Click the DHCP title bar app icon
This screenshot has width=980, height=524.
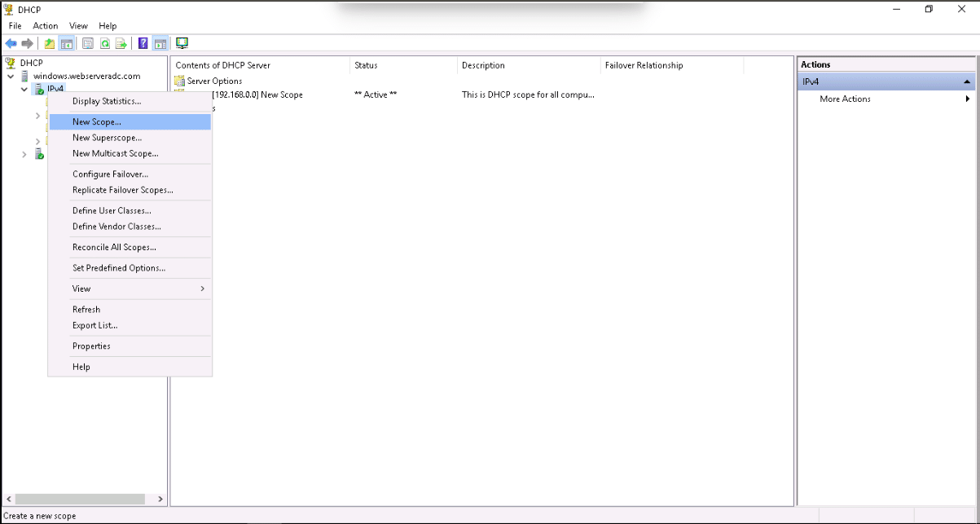click(x=8, y=9)
